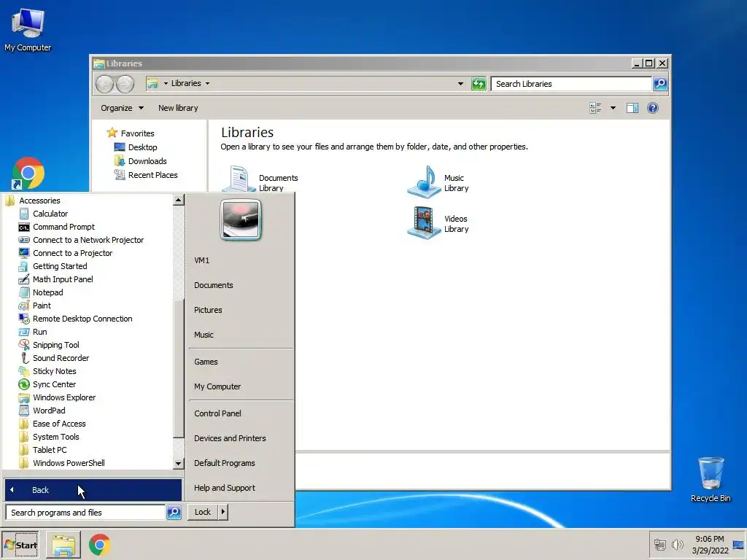Open the Organize dropdown menu
This screenshot has height=560, width=747.
pyautogui.click(x=122, y=108)
